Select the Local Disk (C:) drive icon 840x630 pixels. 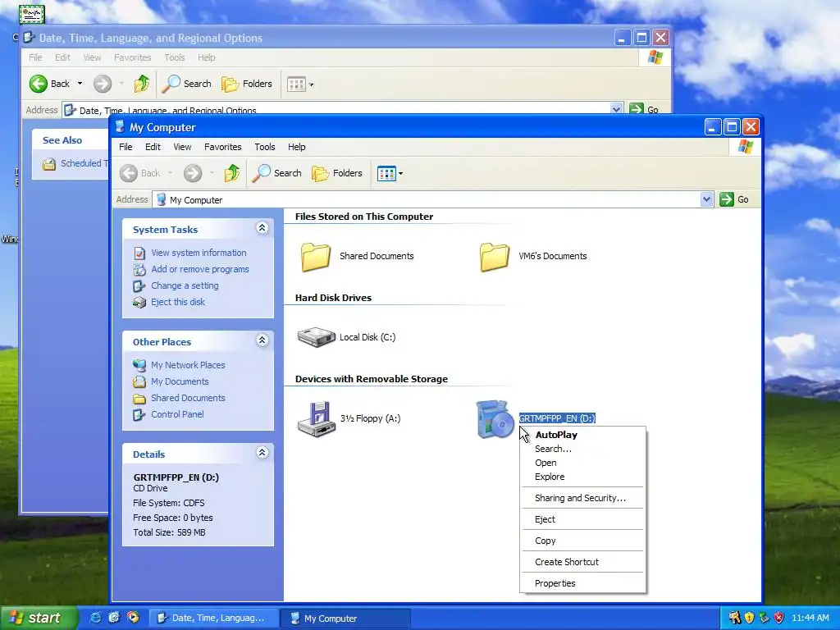[316, 337]
